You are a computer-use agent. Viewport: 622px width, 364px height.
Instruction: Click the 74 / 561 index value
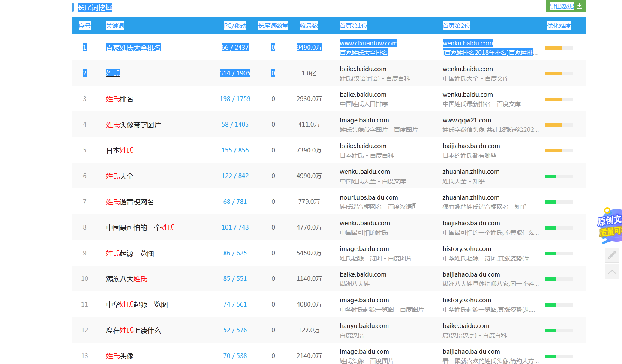235,304
